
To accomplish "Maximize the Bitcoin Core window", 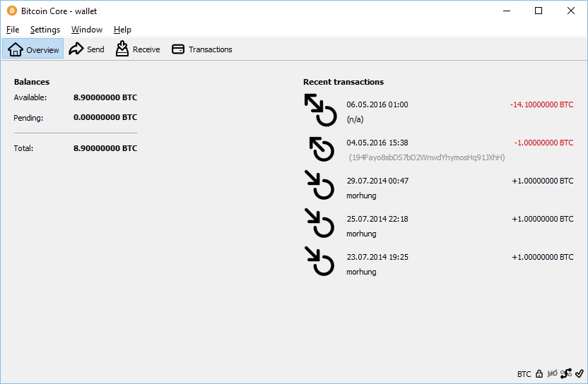I will click(x=539, y=11).
